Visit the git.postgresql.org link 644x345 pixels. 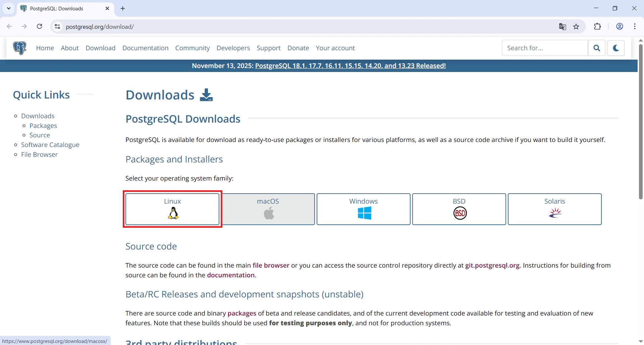click(492, 265)
